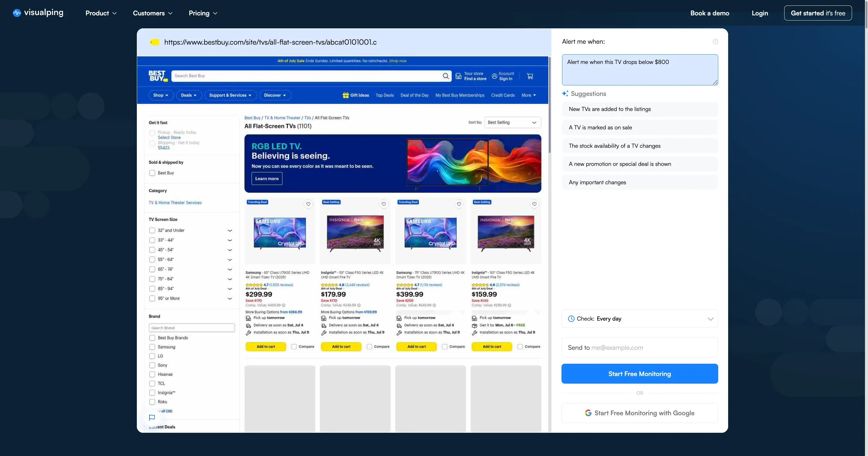Screen dimensions: 868x456
Task: Check the 32" and Under screen size
Action: pos(152,230)
